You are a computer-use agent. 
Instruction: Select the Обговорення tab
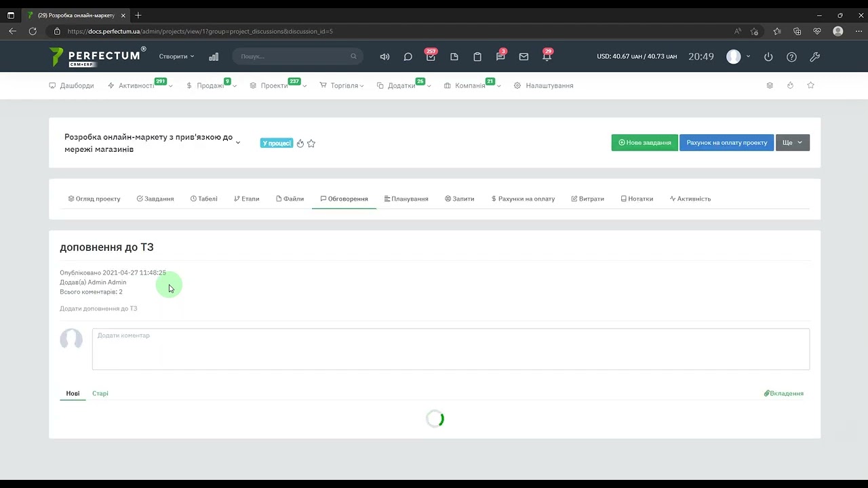pos(344,199)
